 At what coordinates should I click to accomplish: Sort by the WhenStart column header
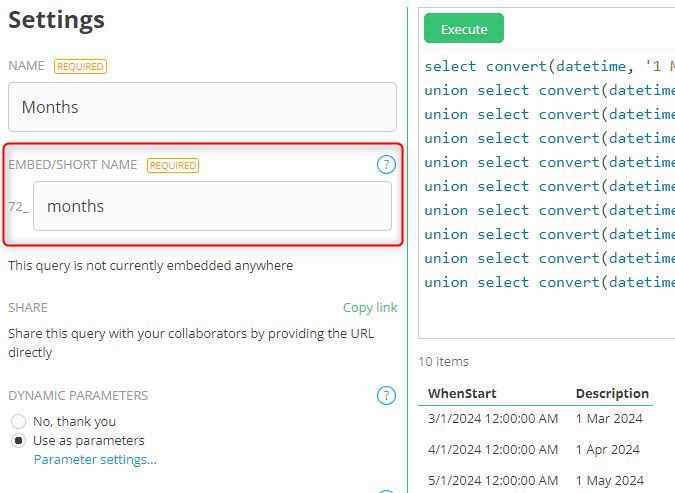[462, 393]
